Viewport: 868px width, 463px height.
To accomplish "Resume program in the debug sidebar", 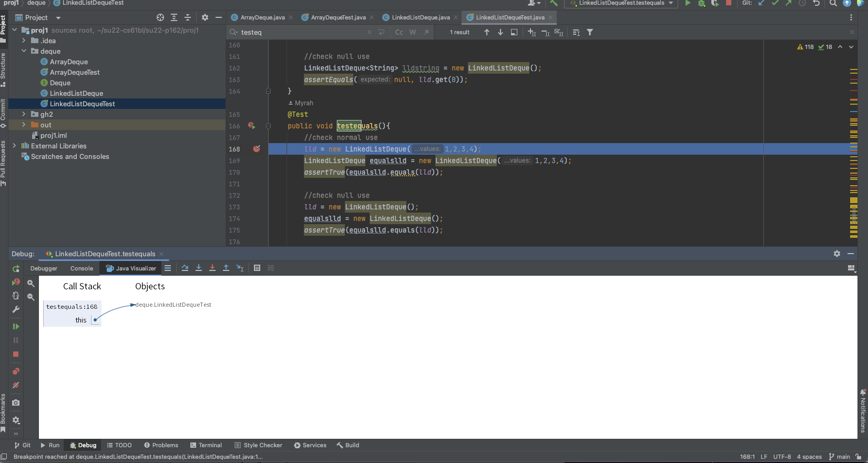I will (16, 327).
